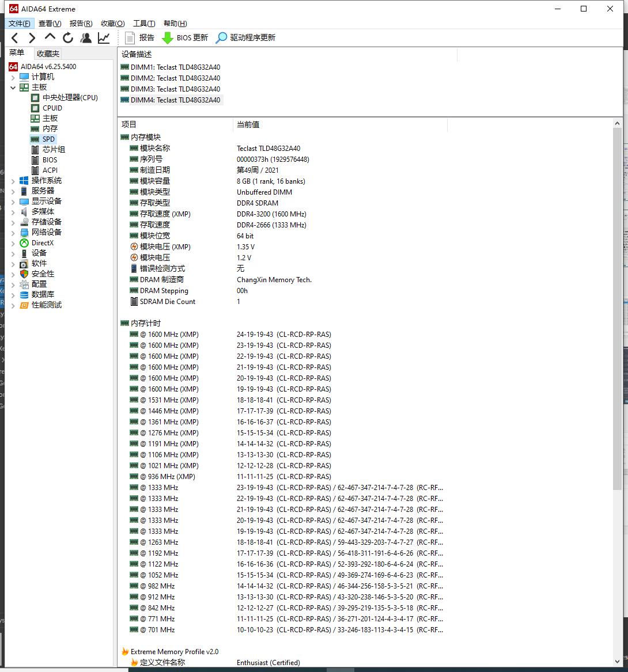This screenshot has width=628, height=672.
Task: Click the Refresh icon in toolbar
Action: [x=68, y=37]
